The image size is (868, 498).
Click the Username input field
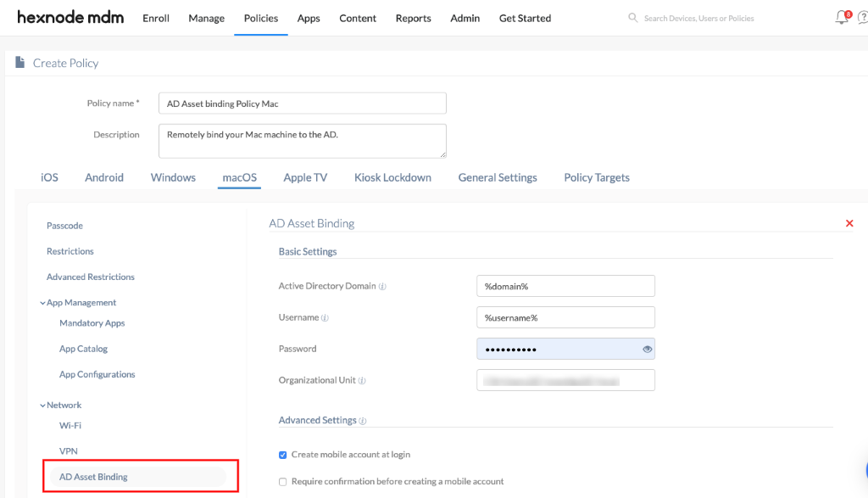tap(565, 317)
